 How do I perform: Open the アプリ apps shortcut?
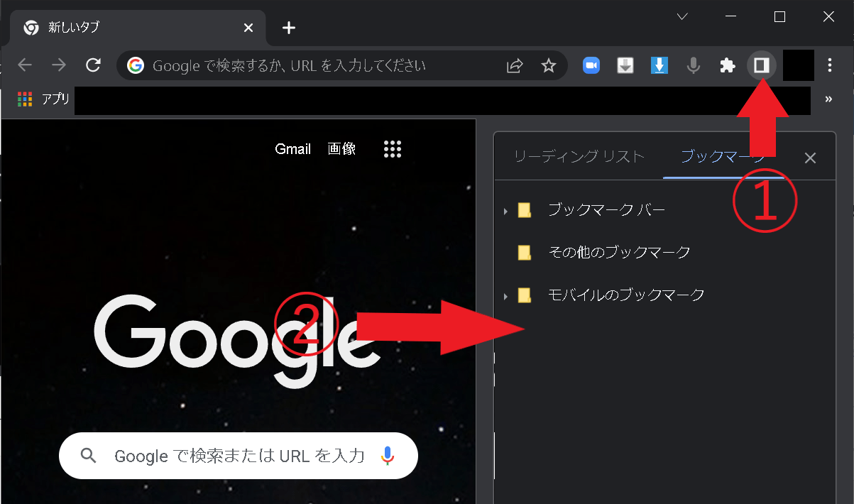43,99
